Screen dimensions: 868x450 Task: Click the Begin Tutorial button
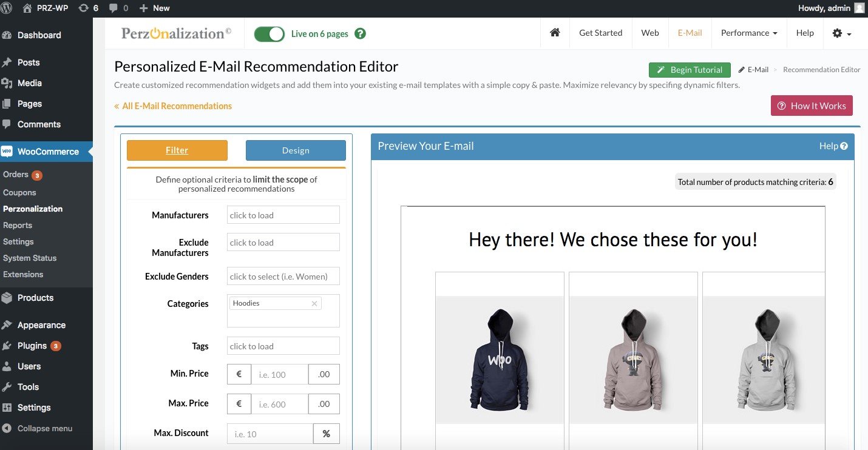[x=690, y=70]
